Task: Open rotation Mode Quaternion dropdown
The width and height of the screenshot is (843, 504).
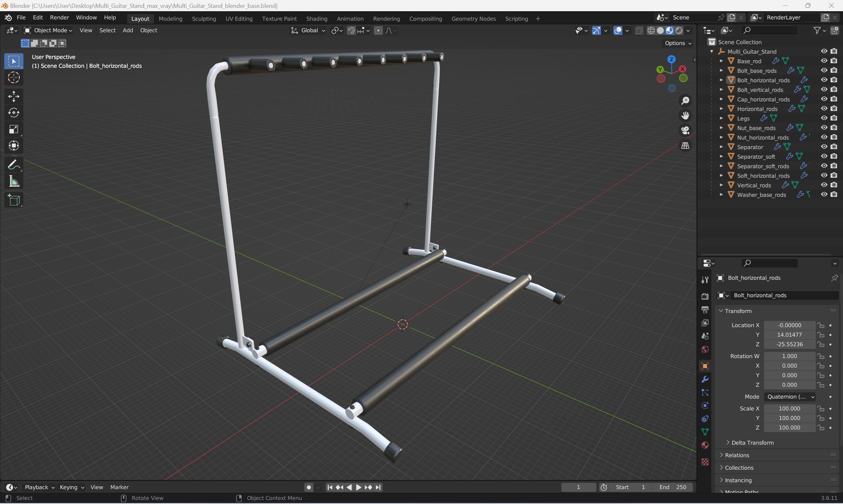Action: click(790, 397)
